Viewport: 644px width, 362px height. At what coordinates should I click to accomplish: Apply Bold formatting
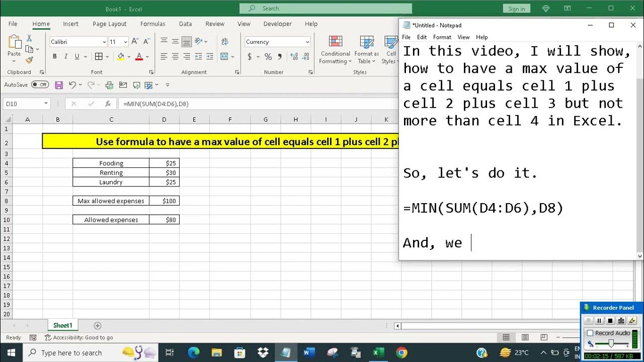tap(54, 57)
